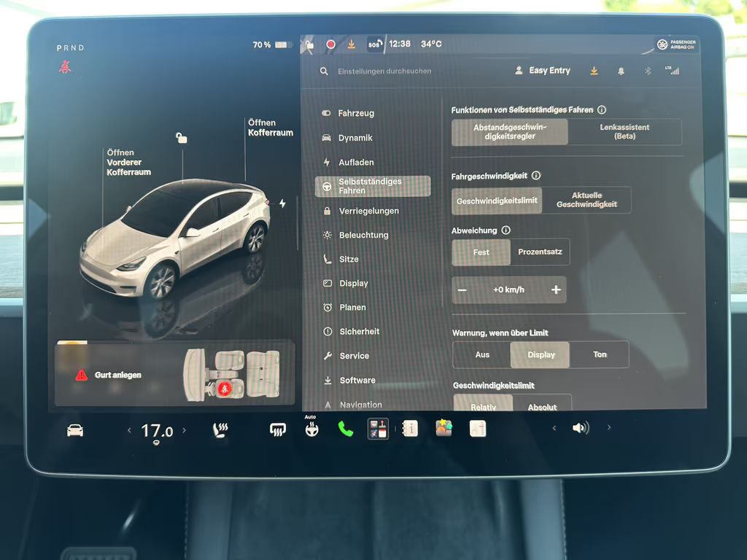
Task: Tap the charge port lightning icon
Action: [x=282, y=203]
